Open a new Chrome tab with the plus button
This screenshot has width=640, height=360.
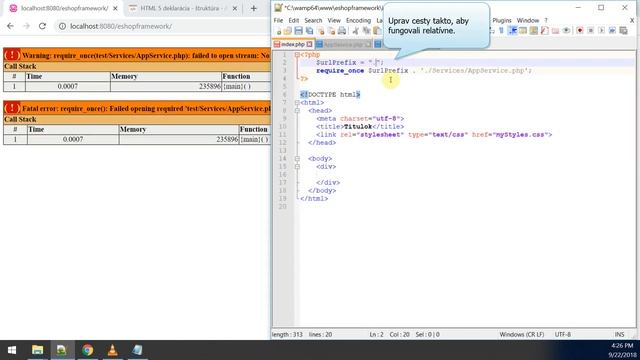click(x=253, y=8)
